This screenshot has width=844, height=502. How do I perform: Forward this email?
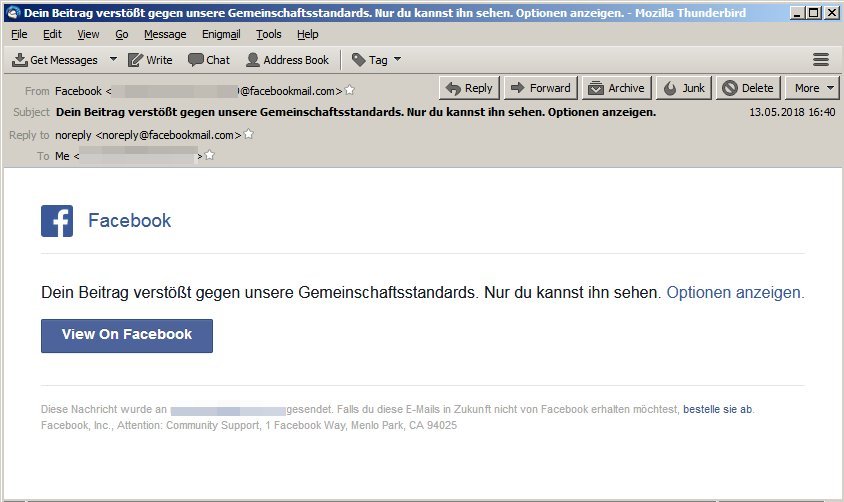(541, 88)
